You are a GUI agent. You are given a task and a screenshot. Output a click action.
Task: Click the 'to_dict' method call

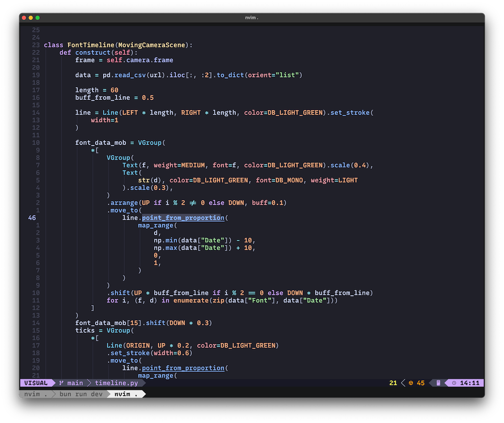coord(230,75)
